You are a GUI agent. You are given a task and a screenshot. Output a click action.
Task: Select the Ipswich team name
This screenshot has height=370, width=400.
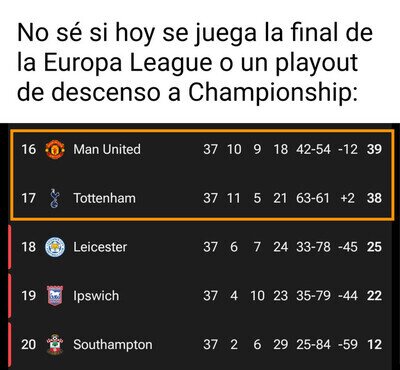(x=96, y=296)
